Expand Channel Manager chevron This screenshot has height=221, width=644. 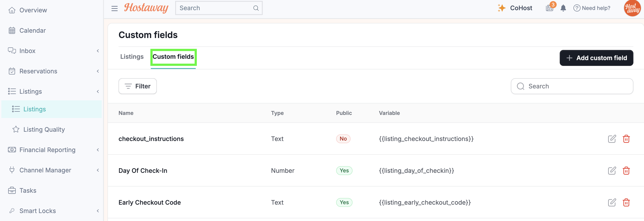point(98,170)
